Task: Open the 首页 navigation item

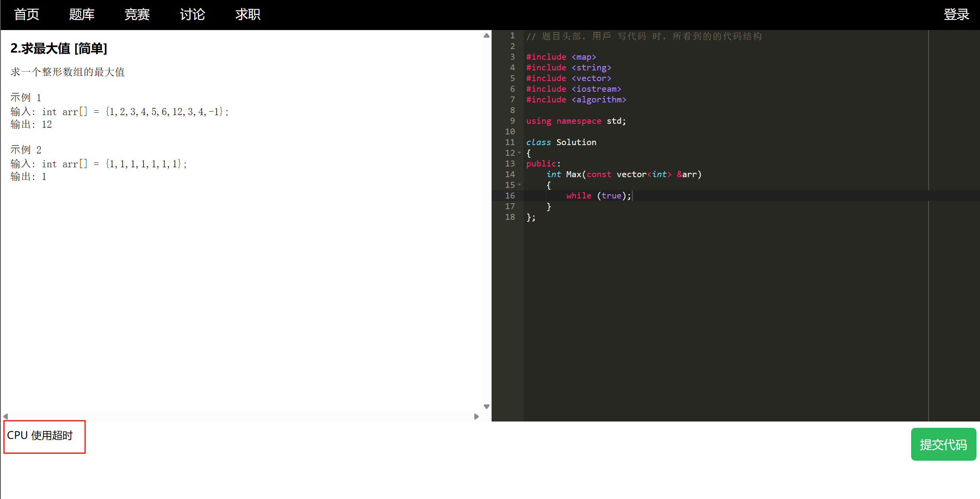Action: point(27,15)
